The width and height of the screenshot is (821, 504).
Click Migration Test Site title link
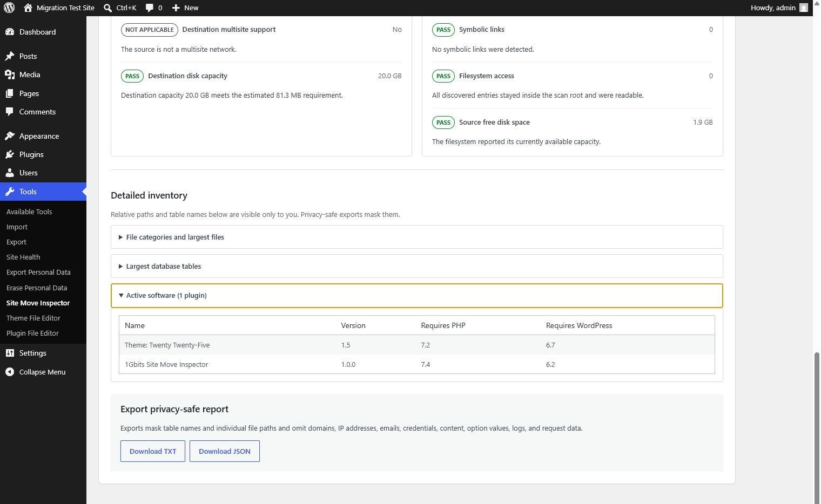65,8
